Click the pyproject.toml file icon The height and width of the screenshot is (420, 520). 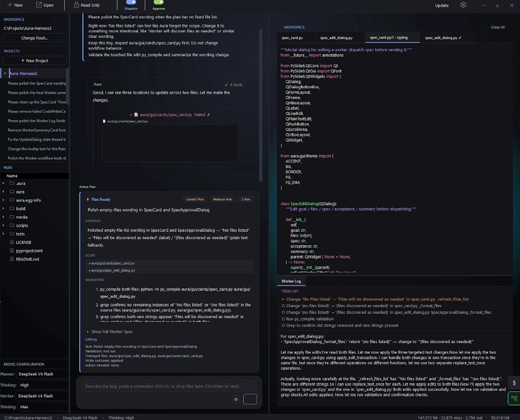(12, 251)
